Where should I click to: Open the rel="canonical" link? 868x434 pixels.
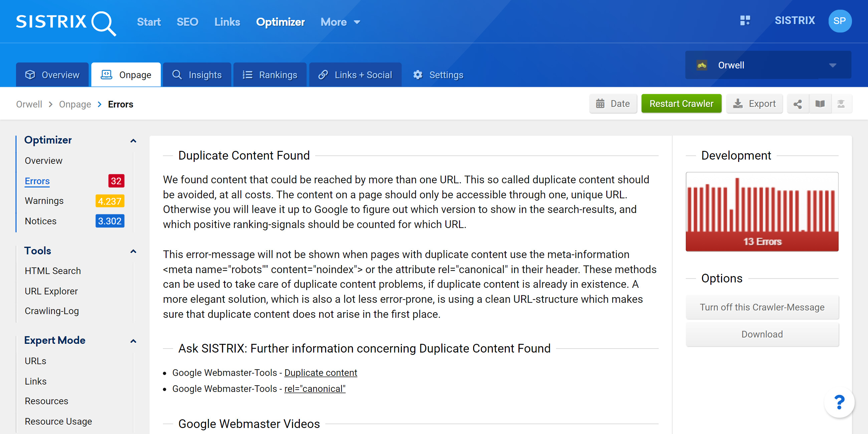pos(315,389)
